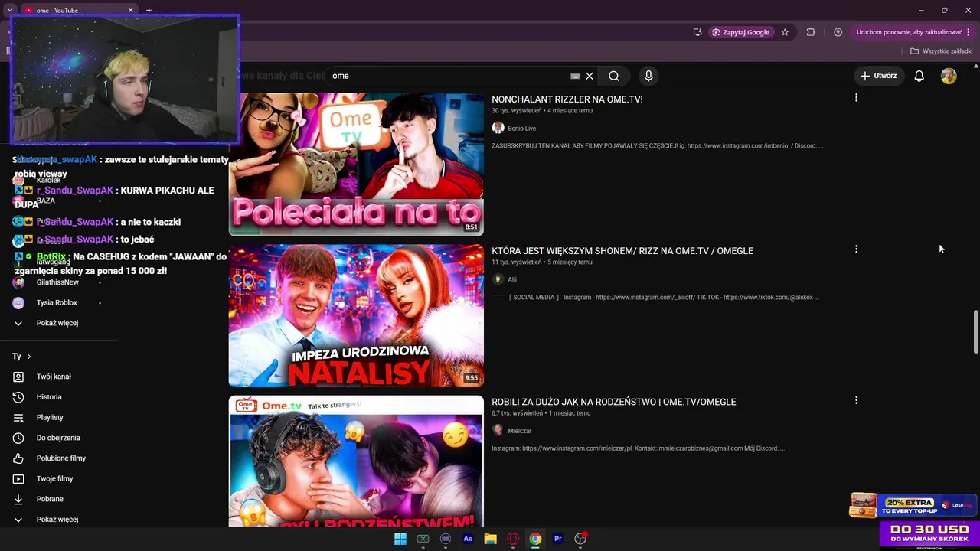Screen dimensions: 980x551
Task: Clear the search box with X icon
Action: [x=590, y=76]
